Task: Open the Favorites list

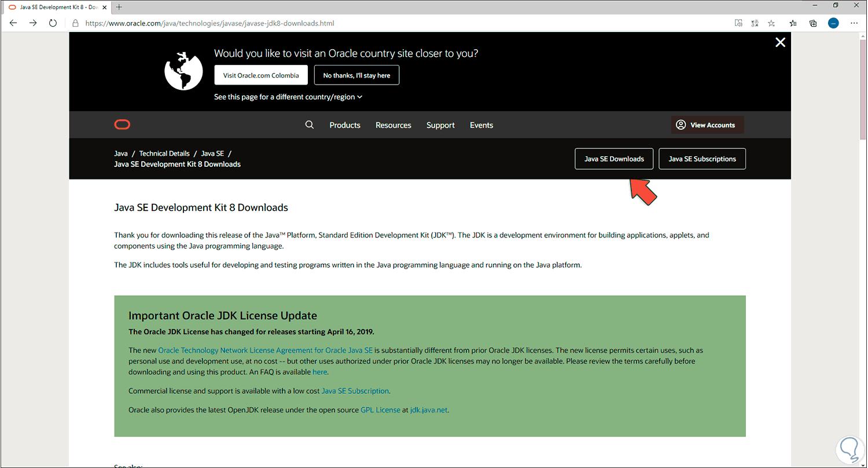Action: click(793, 23)
